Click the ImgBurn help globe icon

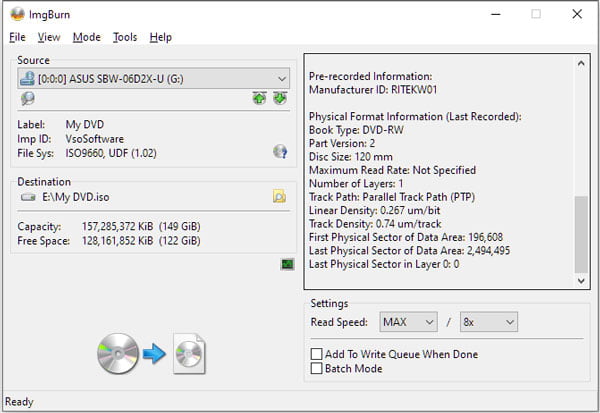(x=280, y=152)
